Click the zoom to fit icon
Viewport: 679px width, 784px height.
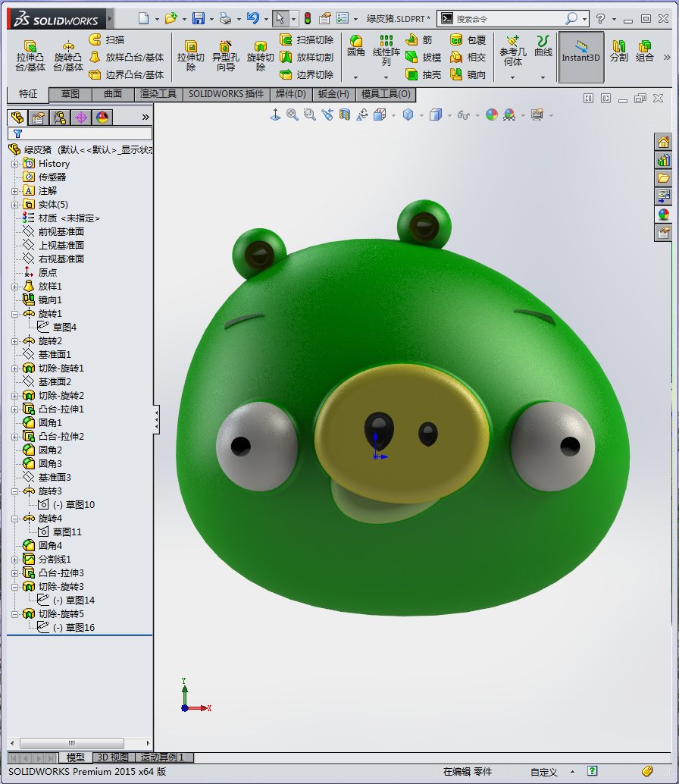[293, 115]
